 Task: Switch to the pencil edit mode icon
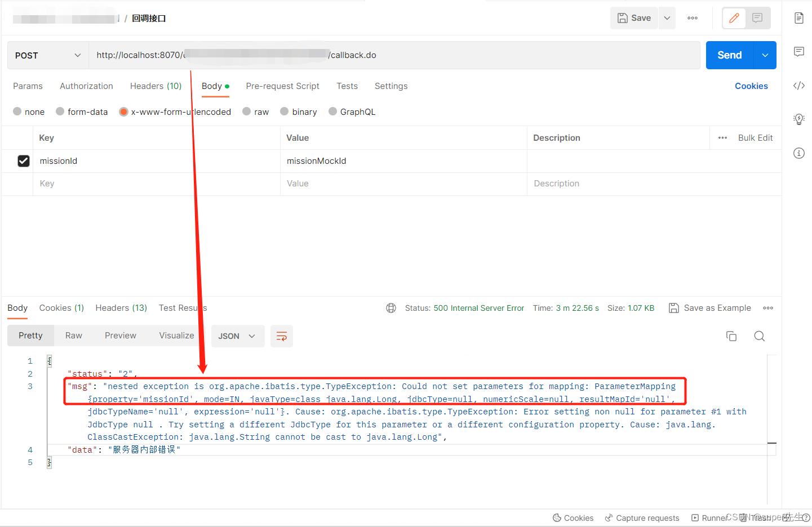734,18
